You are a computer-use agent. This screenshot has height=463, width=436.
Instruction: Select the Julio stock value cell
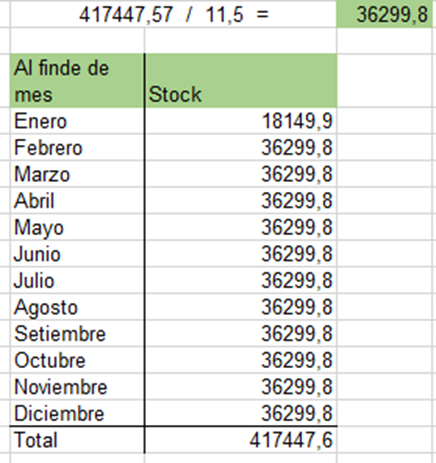click(x=241, y=280)
